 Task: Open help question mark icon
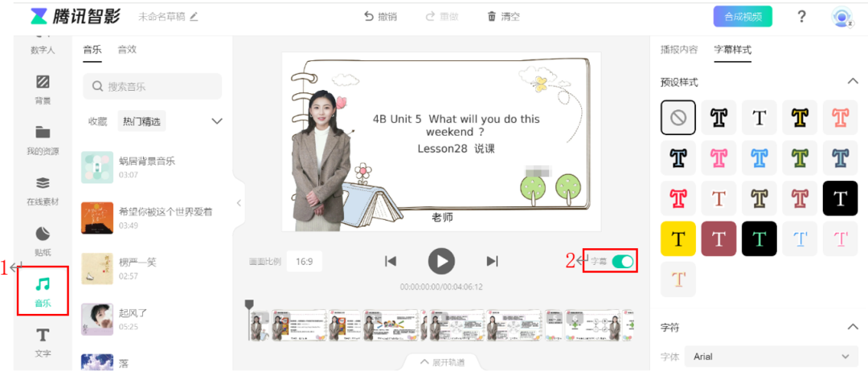[x=801, y=17]
